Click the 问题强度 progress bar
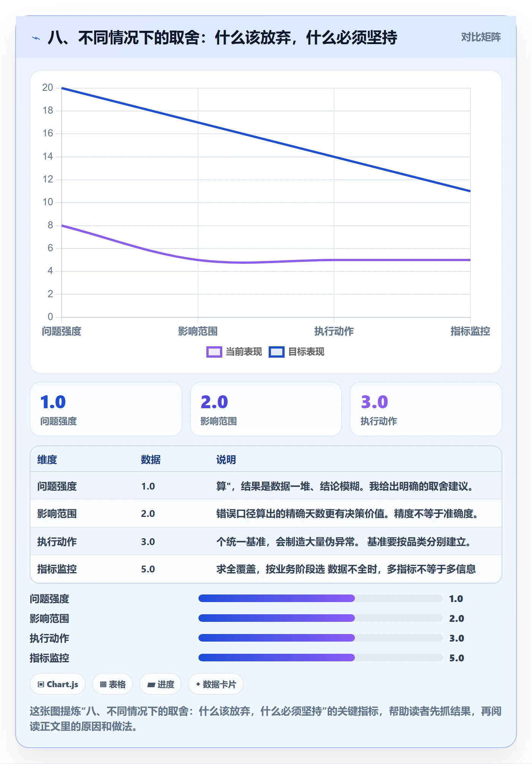532x764 pixels. coord(320,599)
